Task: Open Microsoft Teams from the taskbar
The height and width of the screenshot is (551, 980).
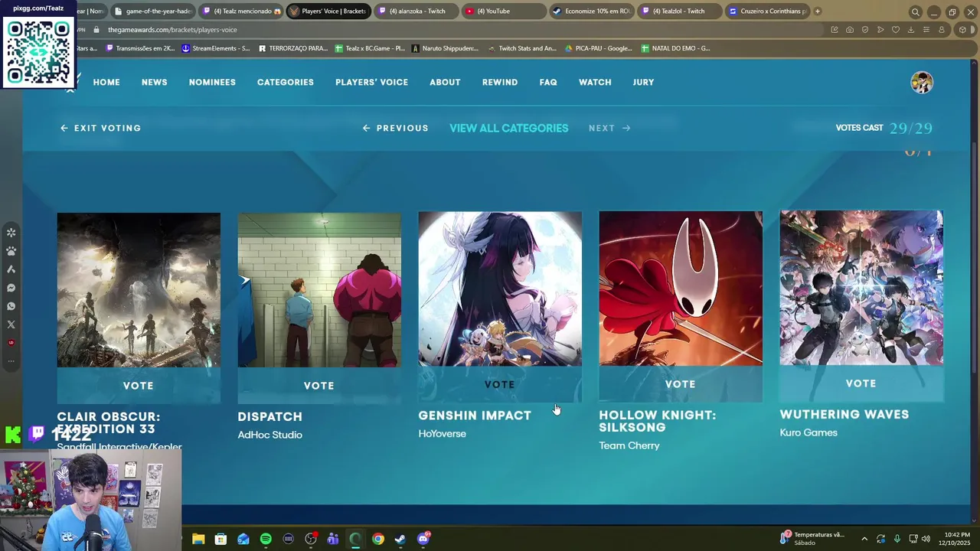Action: (x=333, y=539)
